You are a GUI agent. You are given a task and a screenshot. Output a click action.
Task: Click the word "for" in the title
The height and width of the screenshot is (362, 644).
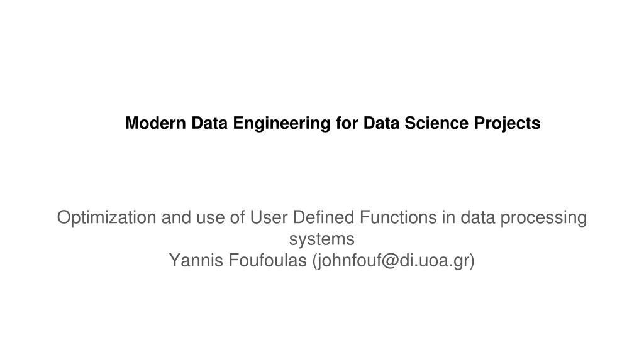(347, 123)
